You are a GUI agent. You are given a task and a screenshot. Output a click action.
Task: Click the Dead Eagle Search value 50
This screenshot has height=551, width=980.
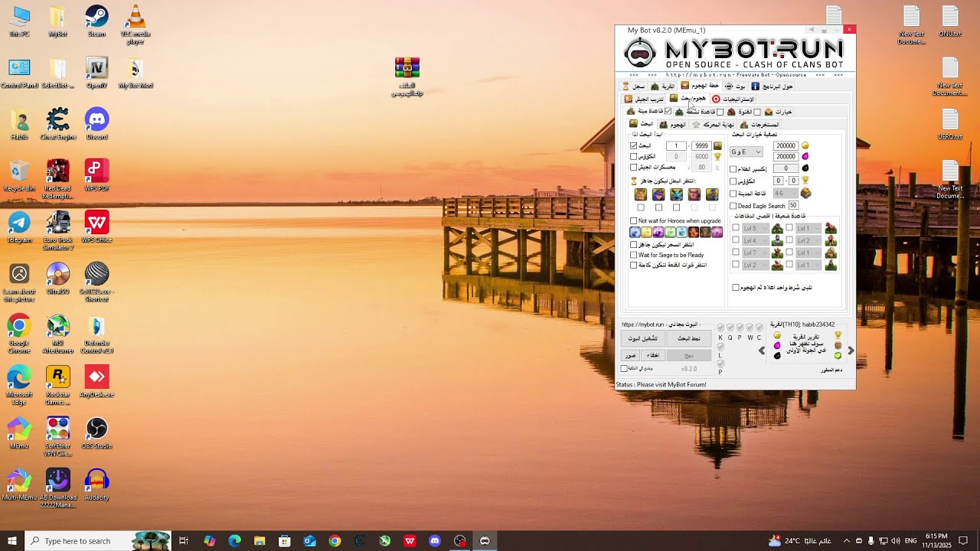tap(793, 206)
